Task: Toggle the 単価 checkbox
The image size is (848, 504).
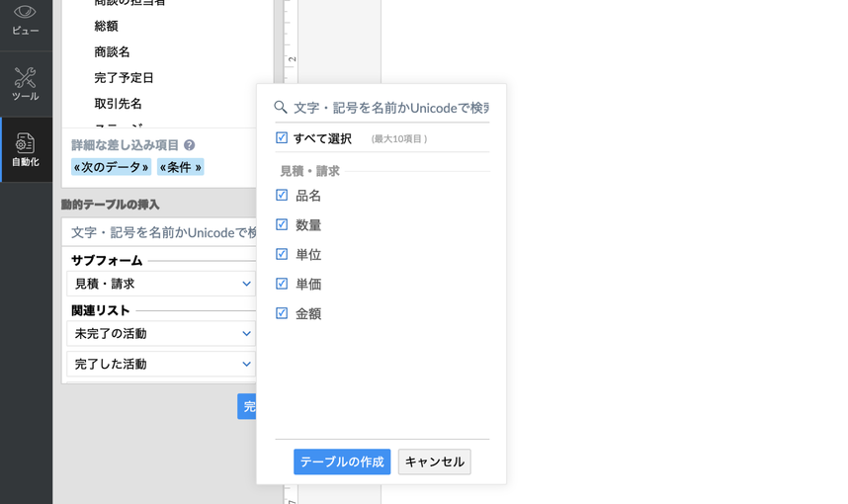Action: tap(282, 284)
